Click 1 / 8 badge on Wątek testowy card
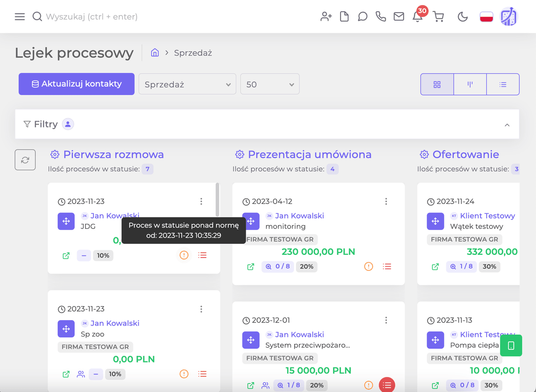Image resolution: width=536 pixels, height=392 pixels. pyautogui.click(x=461, y=267)
